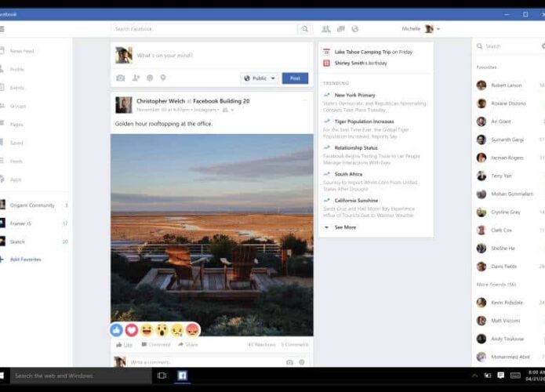Click Facebook icon on taskbar
The width and height of the screenshot is (545, 392).
[x=182, y=376]
